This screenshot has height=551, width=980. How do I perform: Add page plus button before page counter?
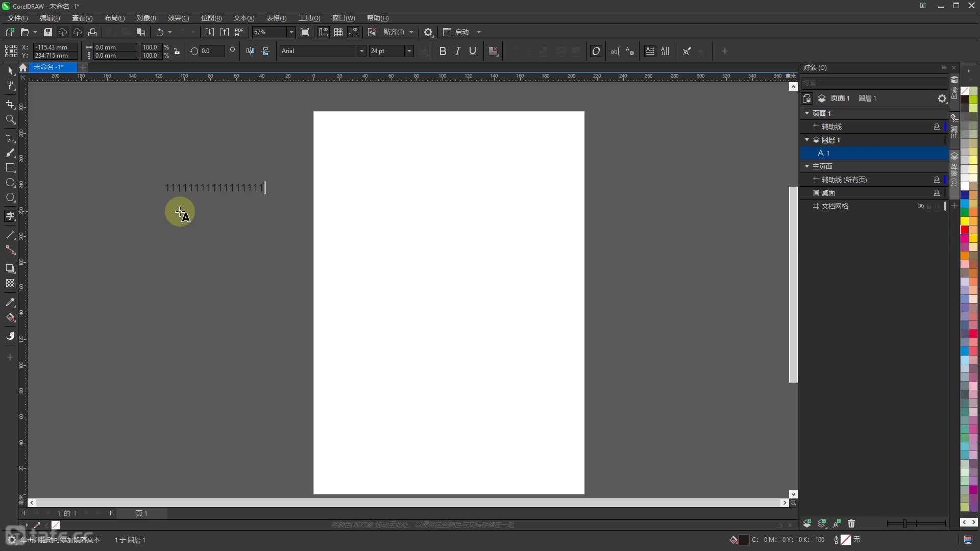(24, 513)
